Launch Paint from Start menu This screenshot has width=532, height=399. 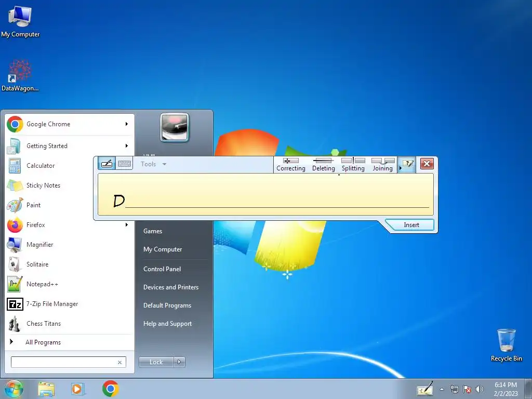pyautogui.click(x=49, y=205)
